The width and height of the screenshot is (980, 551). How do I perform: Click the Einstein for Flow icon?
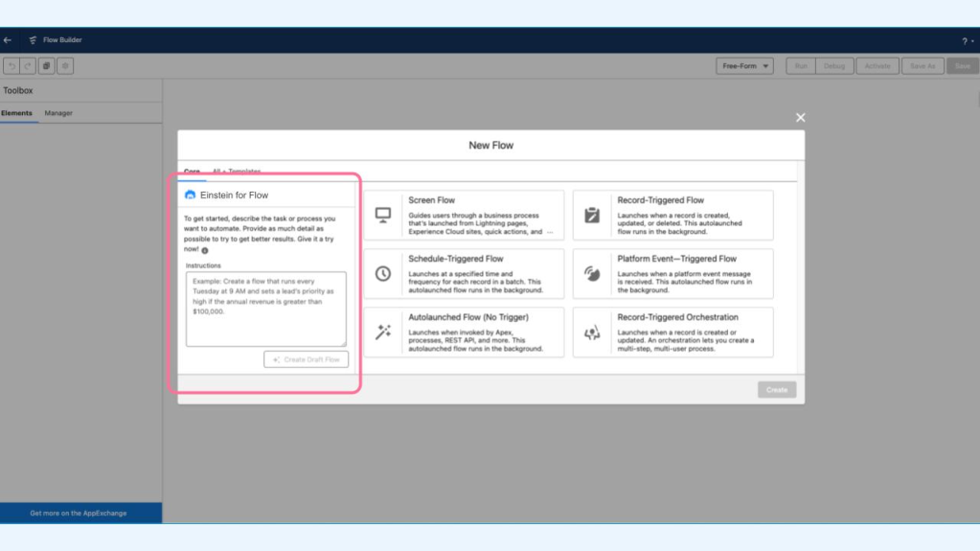click(x=190, y=195)
